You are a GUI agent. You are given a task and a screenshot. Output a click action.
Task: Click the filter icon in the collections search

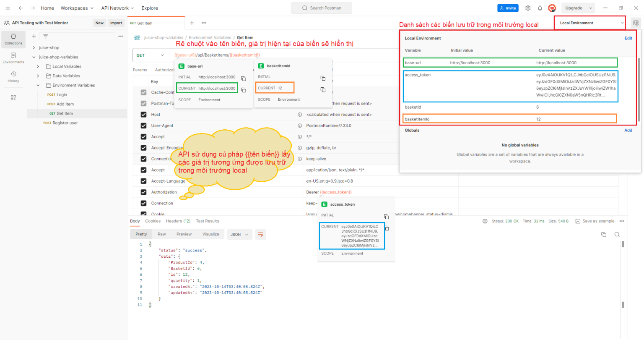coord(46,36)
